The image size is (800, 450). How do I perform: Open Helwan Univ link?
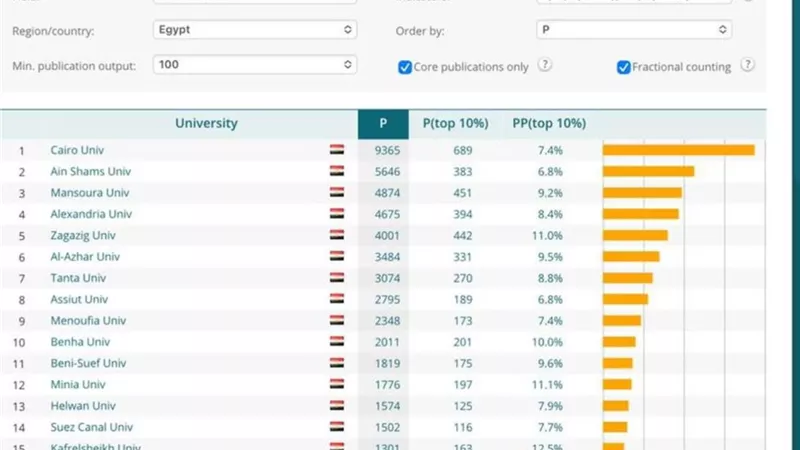click(83, 406)
